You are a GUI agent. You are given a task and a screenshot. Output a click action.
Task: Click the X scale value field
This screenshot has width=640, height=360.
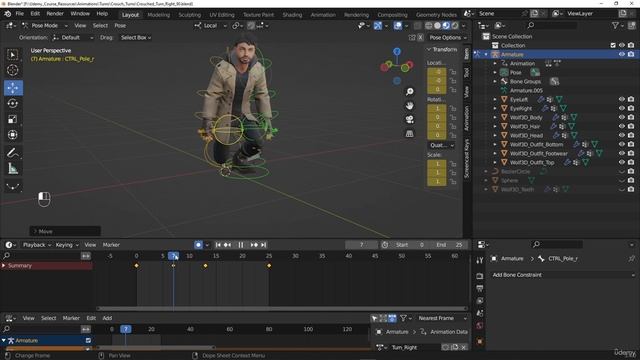tap(437, 164)
